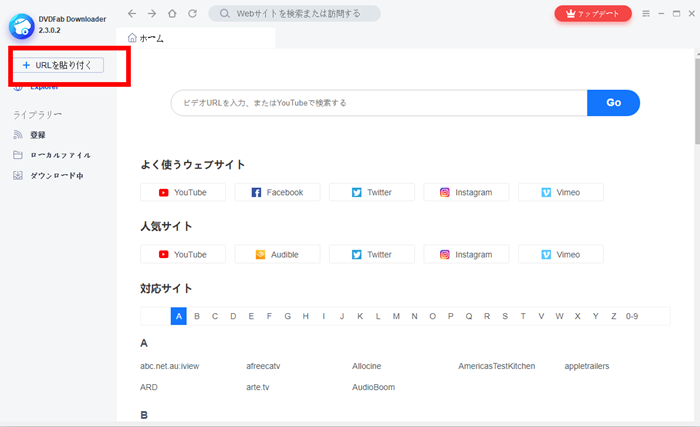Select the letter X index tab
Image resolution: width=700 pixels, height=427 pixels.
click(x=577, y=316)
